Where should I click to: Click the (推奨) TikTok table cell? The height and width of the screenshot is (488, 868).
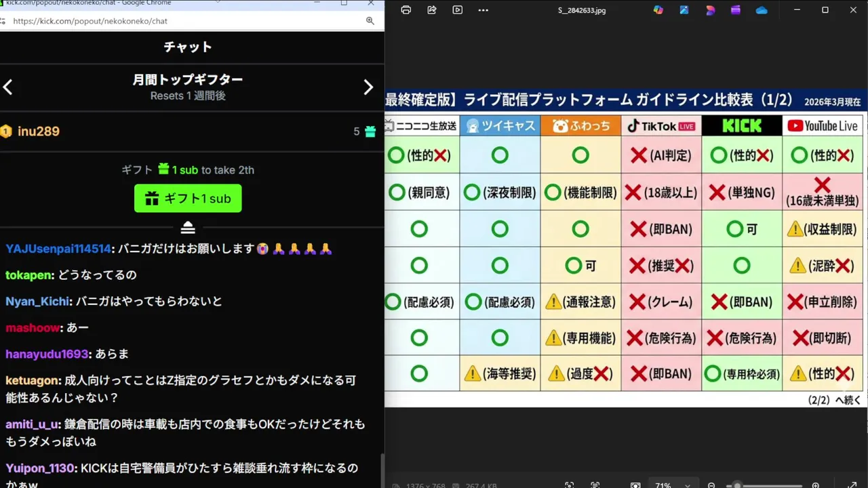(661, 266)
